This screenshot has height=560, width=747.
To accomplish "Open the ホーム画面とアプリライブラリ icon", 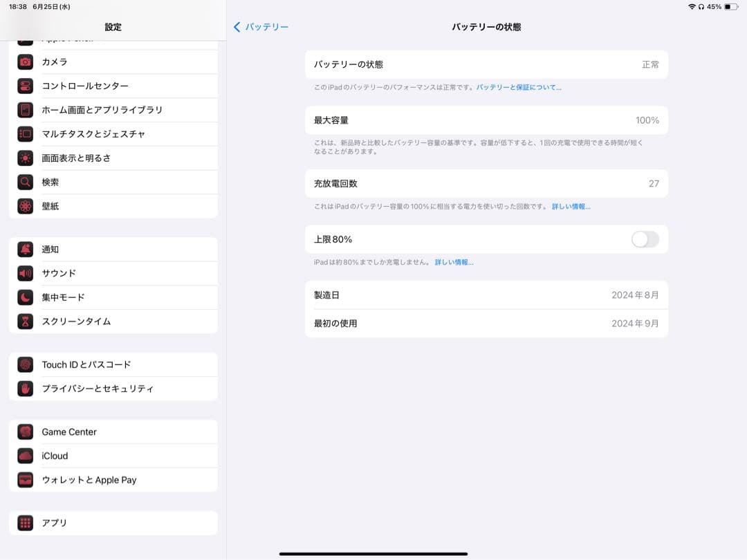I will [26, 110].
